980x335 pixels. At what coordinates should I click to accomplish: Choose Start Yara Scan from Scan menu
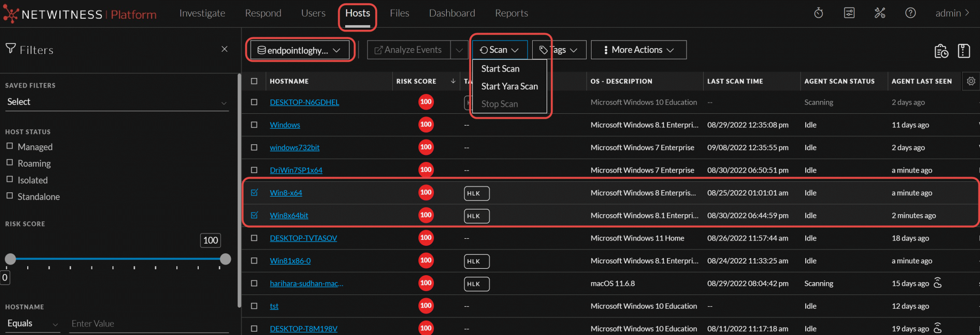509,86
